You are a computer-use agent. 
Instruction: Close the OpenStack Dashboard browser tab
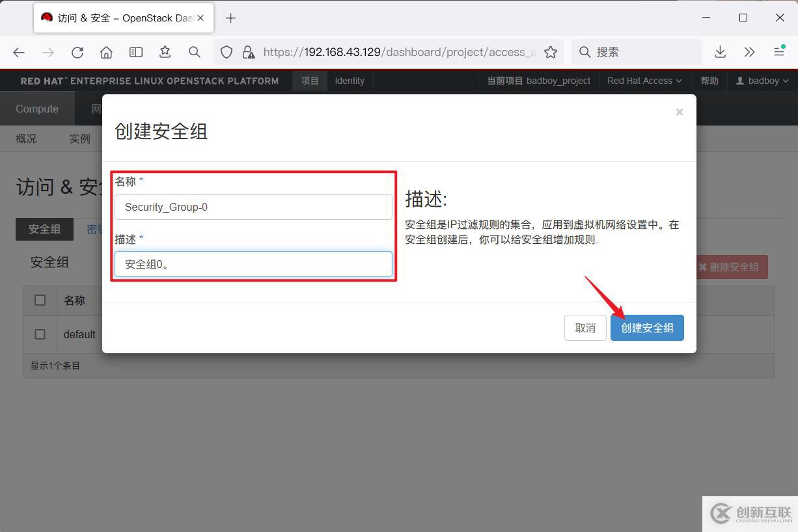pyautogui.click(x=201, y=18)
